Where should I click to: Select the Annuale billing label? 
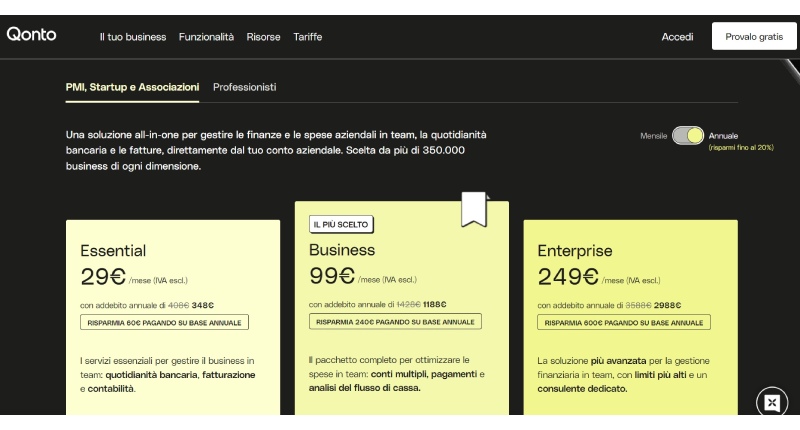tap(723, 136)
